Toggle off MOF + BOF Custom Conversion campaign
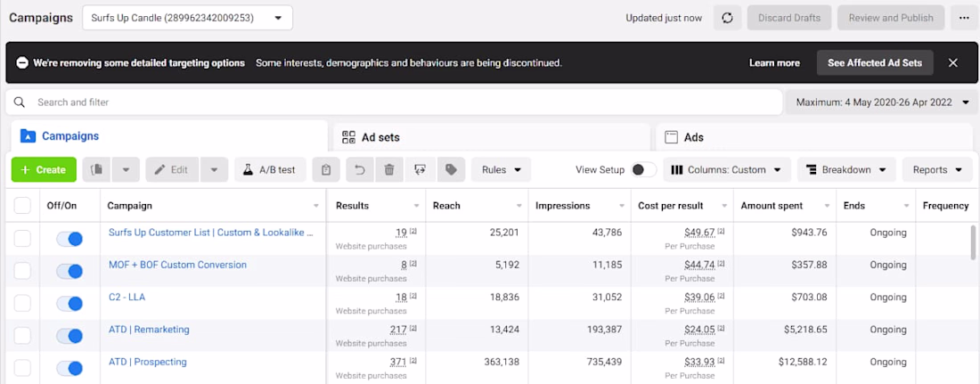This screenshot has width=980, height=384. tap(69, 271)
